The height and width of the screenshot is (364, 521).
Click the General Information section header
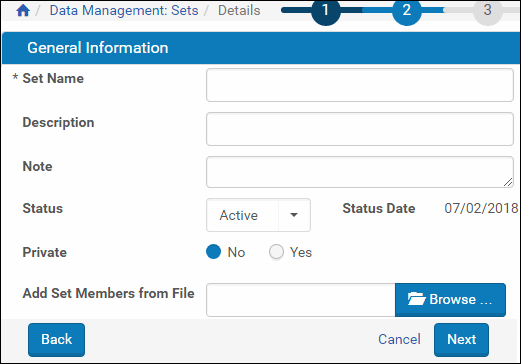coord(261,48)
